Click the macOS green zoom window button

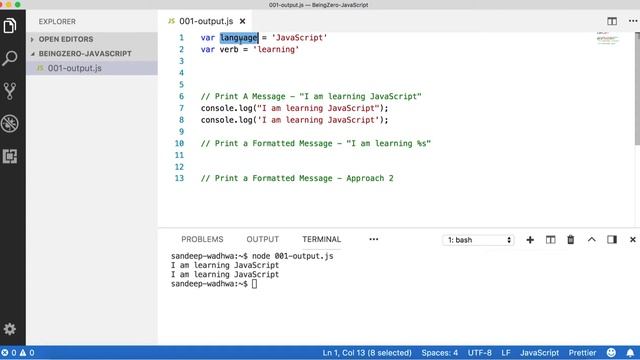[18, 4]
